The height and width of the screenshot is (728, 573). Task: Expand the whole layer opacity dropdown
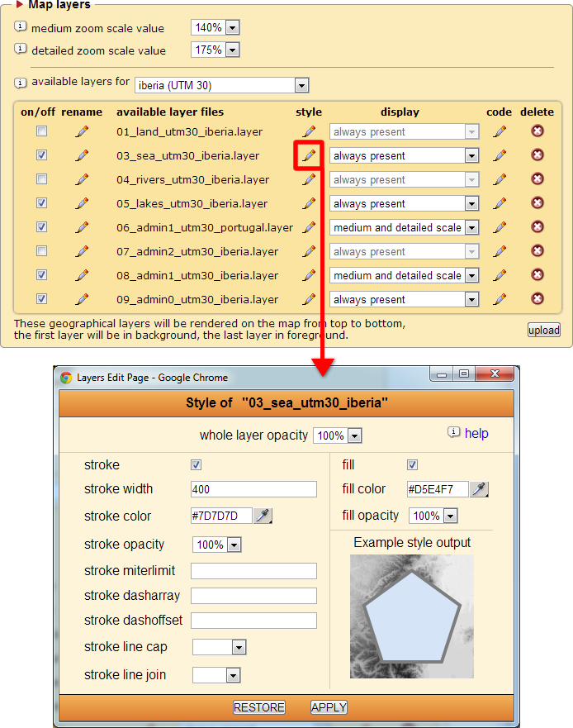click(x=338, y=435)
